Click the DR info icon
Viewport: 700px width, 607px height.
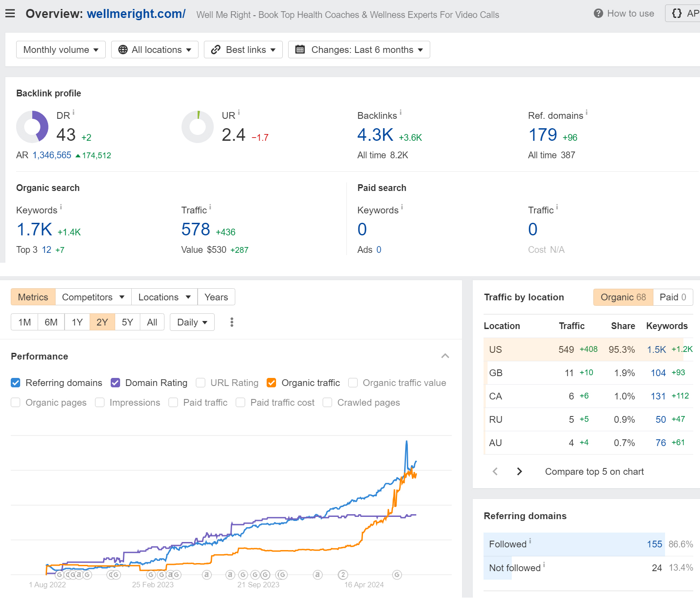point(73,113)
